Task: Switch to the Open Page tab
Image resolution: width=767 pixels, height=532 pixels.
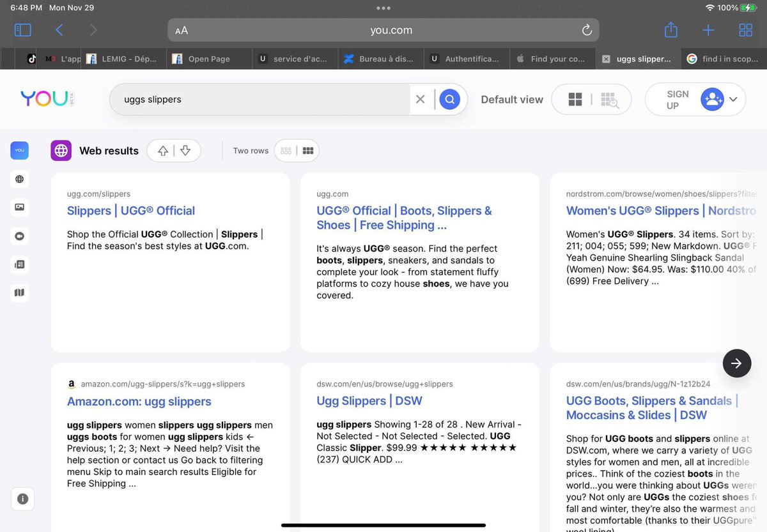Action: [x=210, y=59]
